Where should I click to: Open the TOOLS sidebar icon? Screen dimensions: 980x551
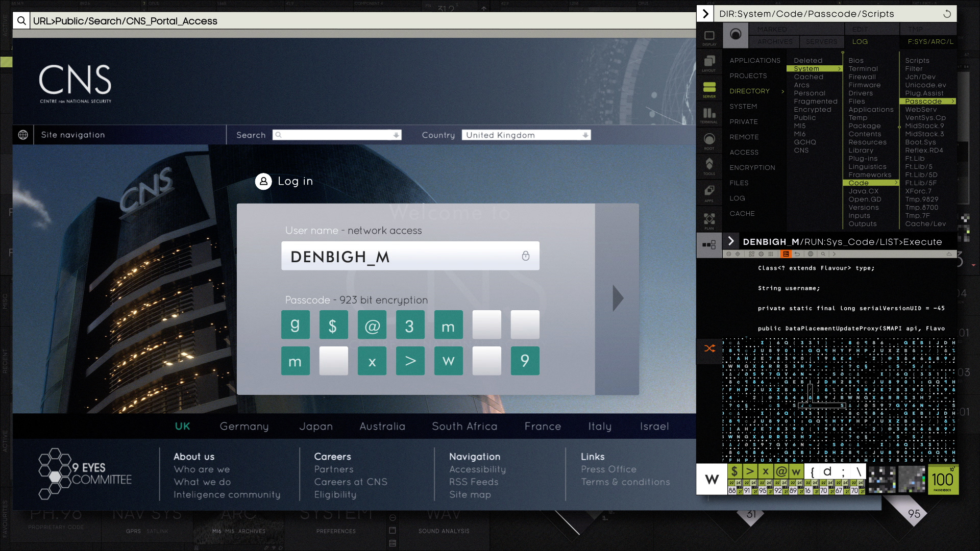(x=709, y=167)
